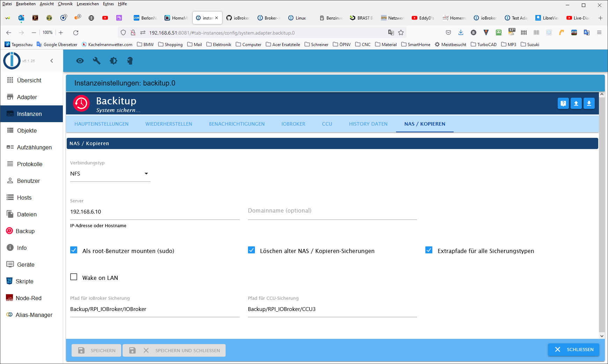Toggle the theme brightness icon in top bar
Screen dimensions: 608x364
[113, 61]
